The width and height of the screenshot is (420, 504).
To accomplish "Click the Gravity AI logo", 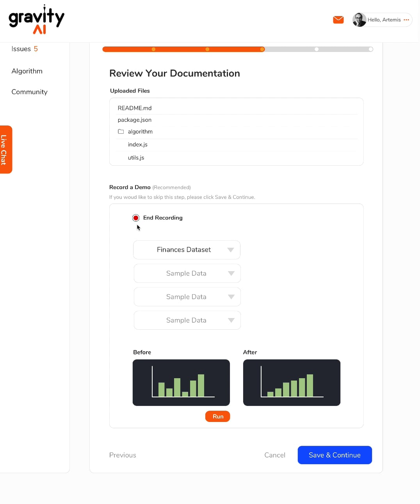I will point(36,20).
